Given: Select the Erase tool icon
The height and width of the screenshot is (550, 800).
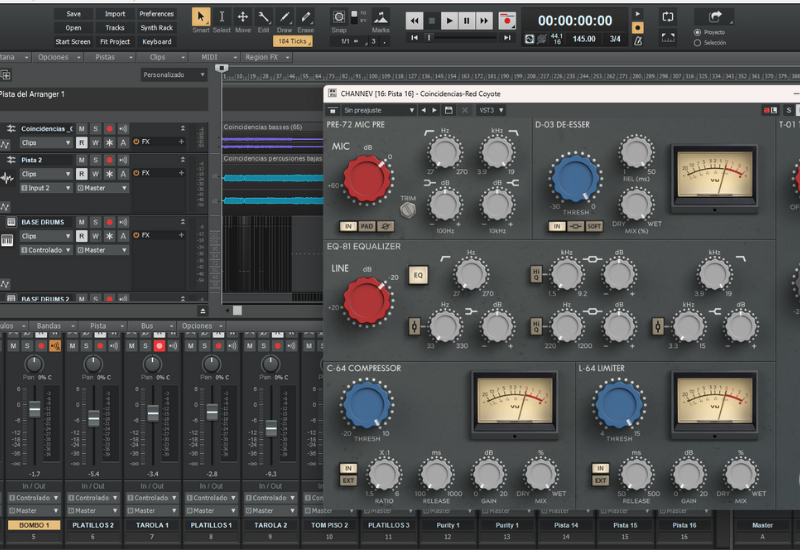Looking at the screenshot, I should coord(305,17).
